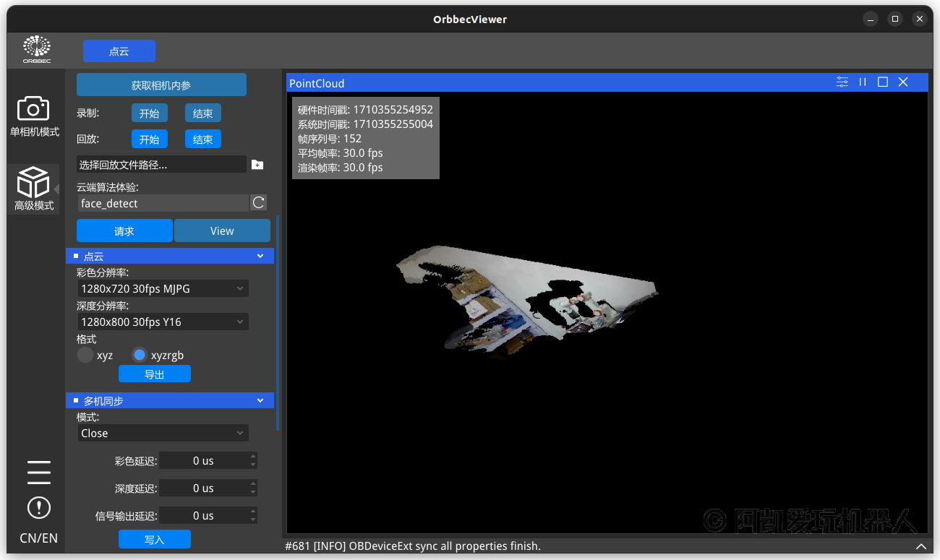Image resolution: width=940 pixels, height=560 pixels.
Task: Select the 点云 tab at top
Action: click(119, 51)
